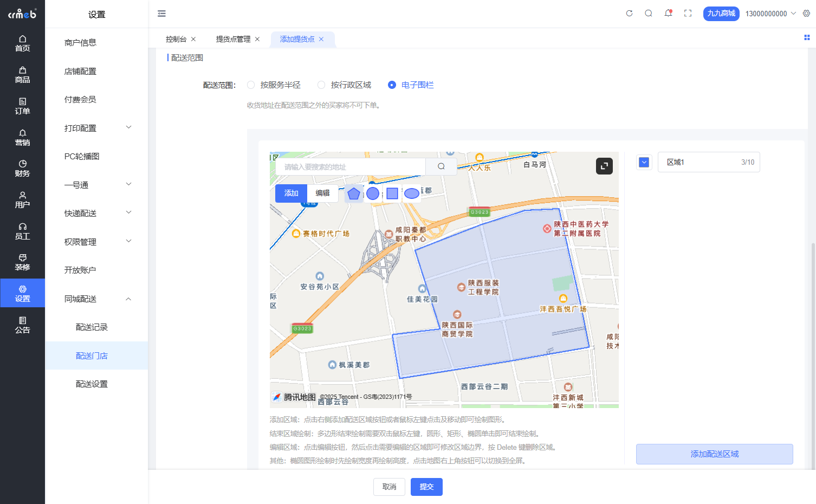
Task: Collapse the sidebar with hamburger icon
Action: tap(161, 14)
